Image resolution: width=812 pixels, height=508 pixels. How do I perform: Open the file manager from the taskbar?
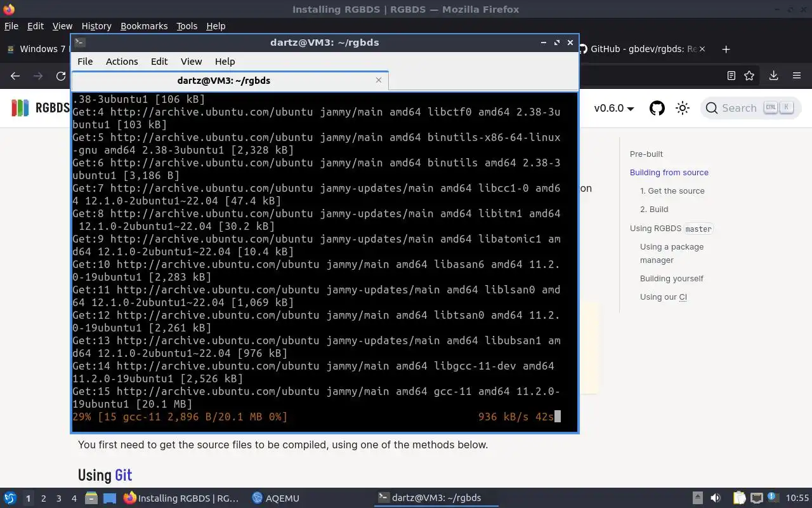[x=91, y=498]
